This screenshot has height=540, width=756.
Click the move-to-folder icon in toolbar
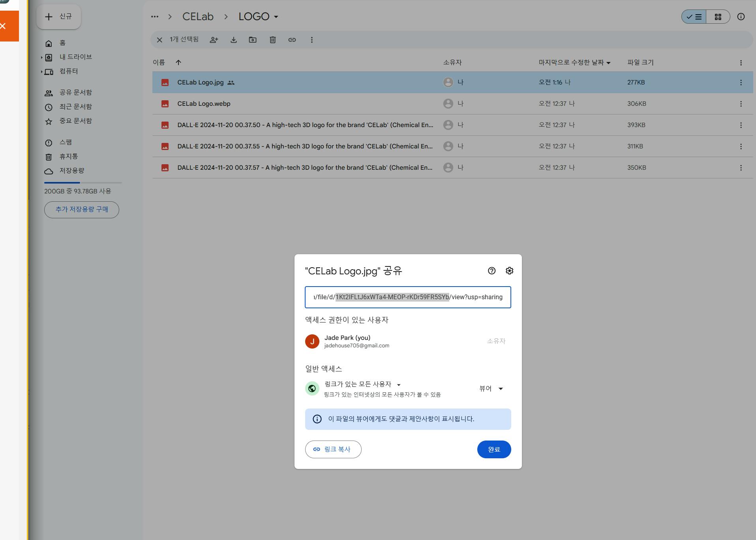(x=253, y=40)
